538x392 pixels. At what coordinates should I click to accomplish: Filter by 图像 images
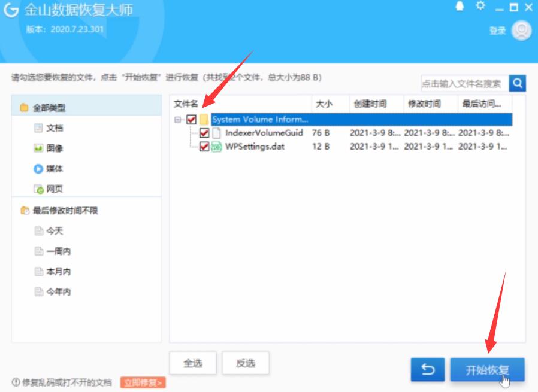pyautogui.click(x=55, y=148)
